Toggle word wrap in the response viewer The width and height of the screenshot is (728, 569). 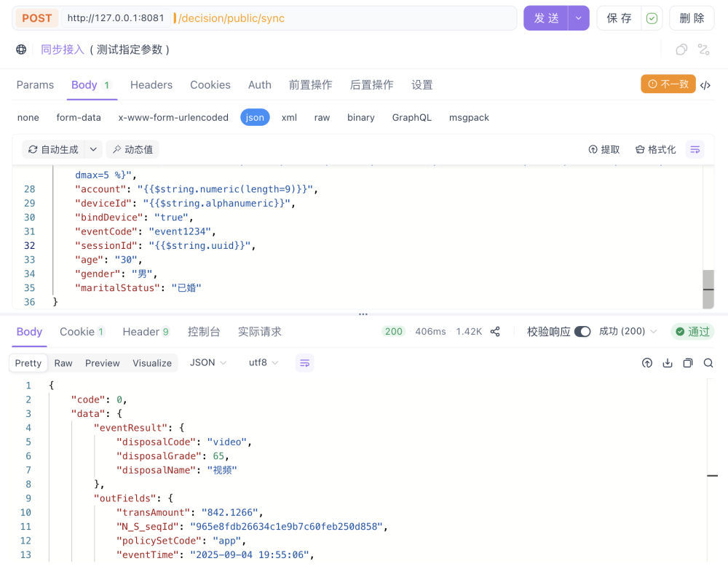tap(304, 363)
